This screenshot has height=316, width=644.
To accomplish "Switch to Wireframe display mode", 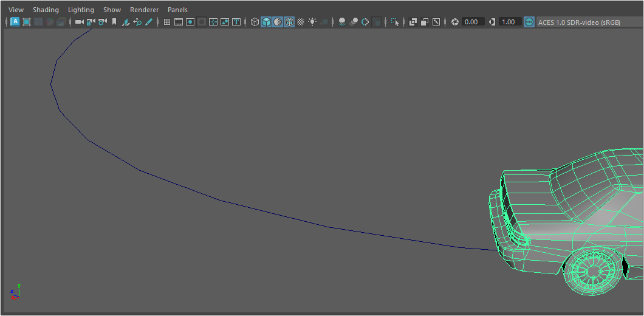I will pyautogui.click(x=255, y=22).
